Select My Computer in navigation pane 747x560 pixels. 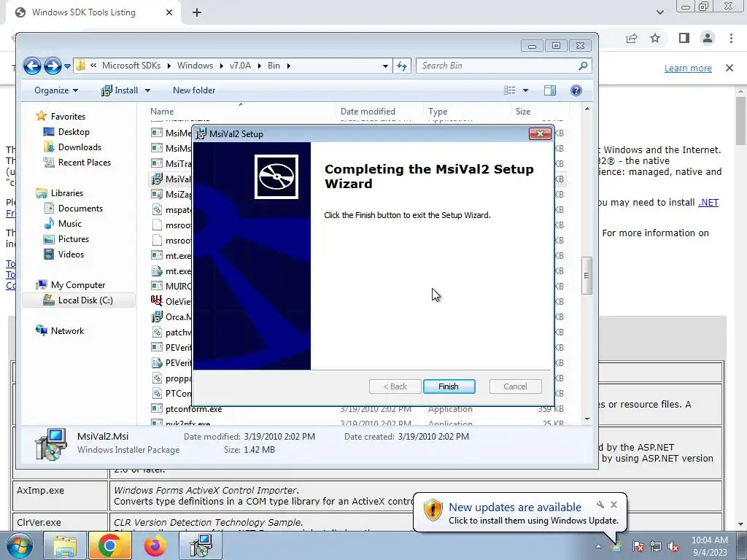coord(77,285)
